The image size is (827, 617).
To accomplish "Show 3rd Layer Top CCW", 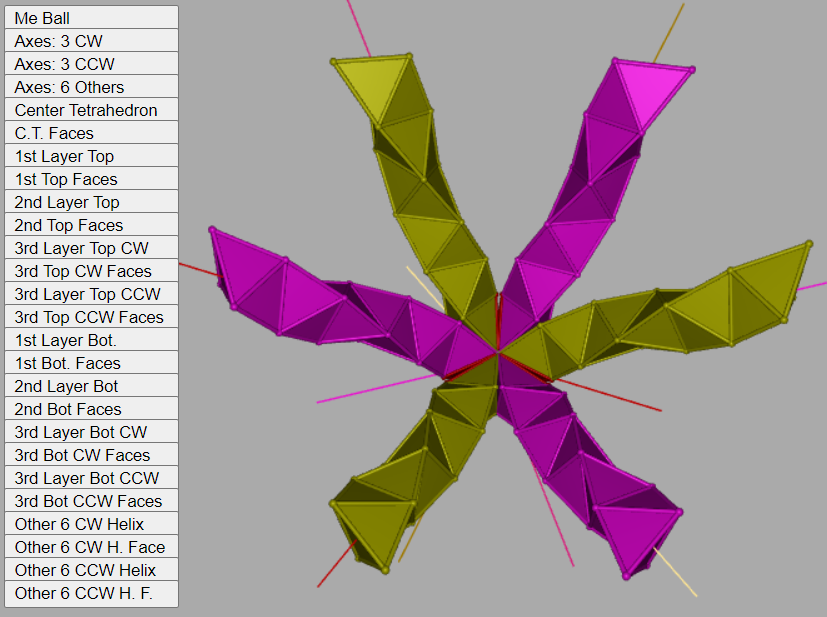I will pyautogui.click(x=91, y=294).
